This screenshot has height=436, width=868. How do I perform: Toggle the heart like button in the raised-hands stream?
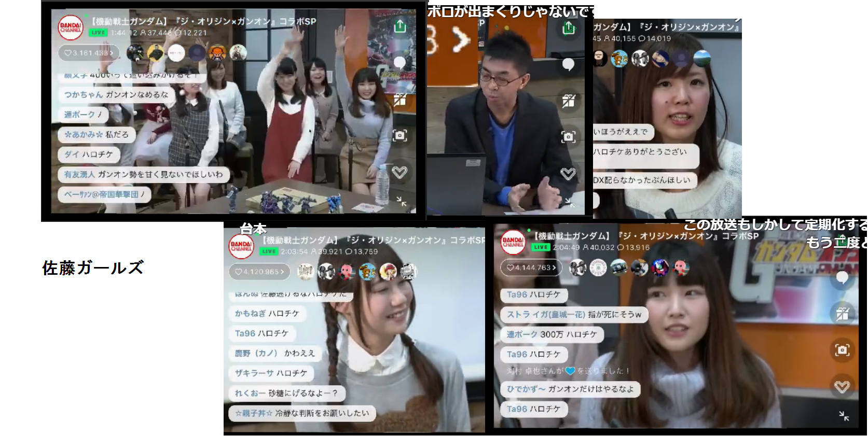click(399, 172)
